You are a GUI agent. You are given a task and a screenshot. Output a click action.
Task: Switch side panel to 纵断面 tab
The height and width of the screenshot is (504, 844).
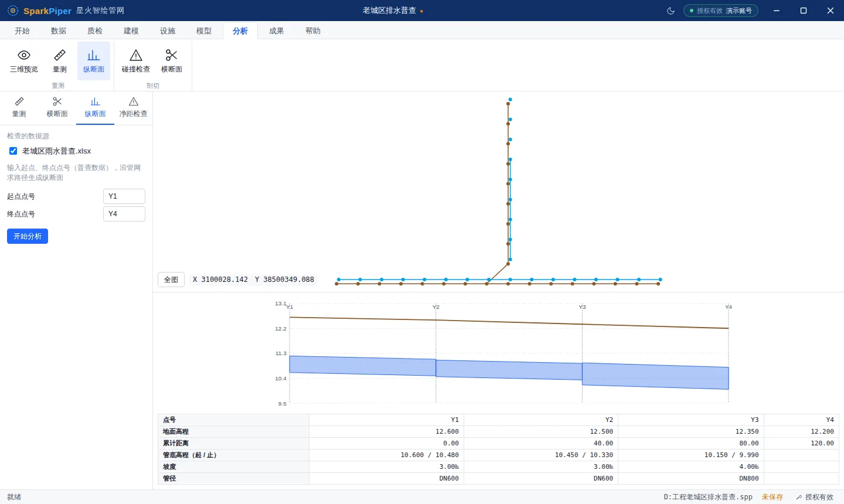95,108
